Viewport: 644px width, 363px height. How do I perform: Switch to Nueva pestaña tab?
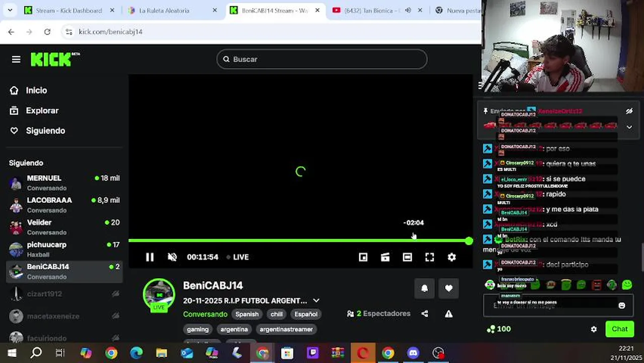pyautogui.click(x=459, y=10)
